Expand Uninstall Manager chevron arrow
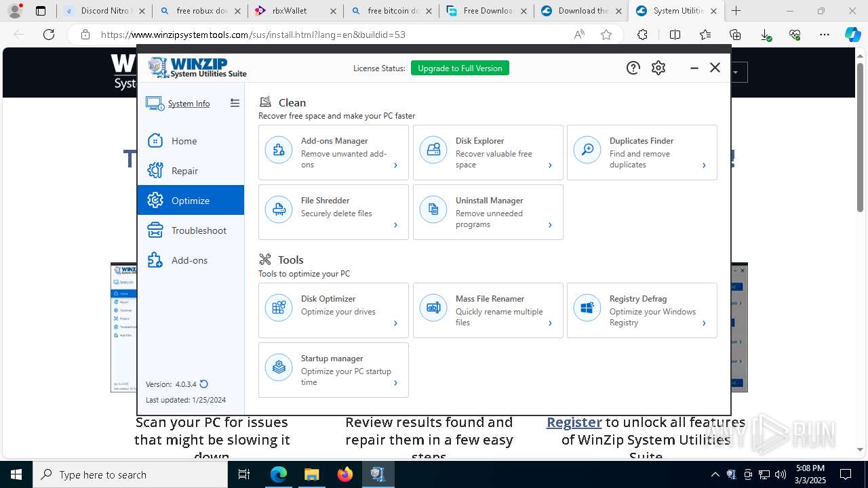This screenshot has width=868, height=488. click(550, 225)
